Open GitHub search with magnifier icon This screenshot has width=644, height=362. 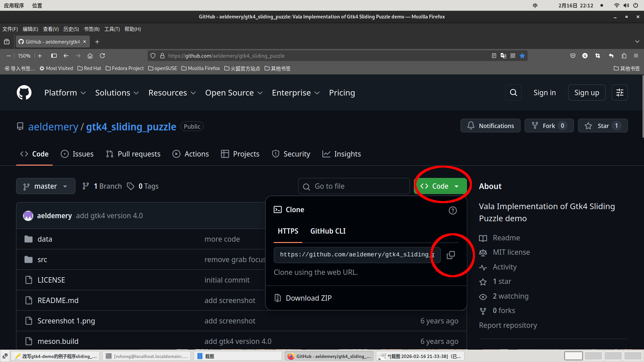[x=513, y=93]
